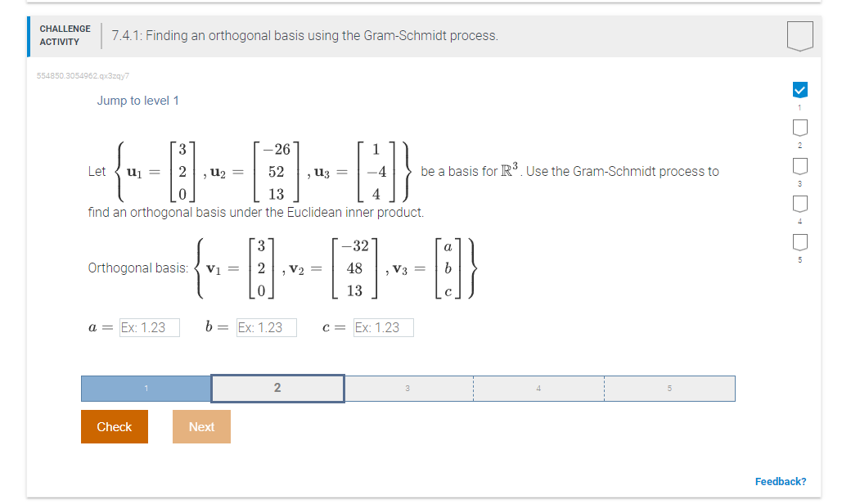Screen dimensions: 842x504
Task: Click the Check button
Action: point(114,426)
